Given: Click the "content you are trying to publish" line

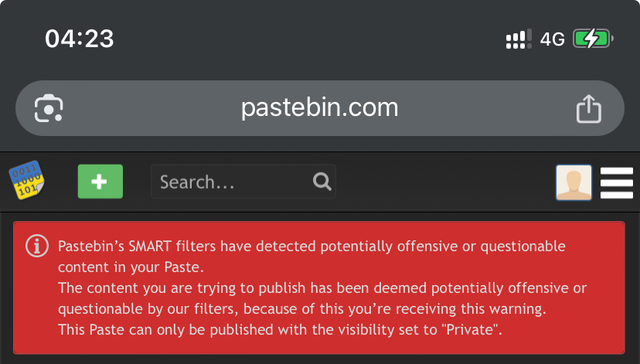Looking at the screenshot, I should click(x=322, y=287).
